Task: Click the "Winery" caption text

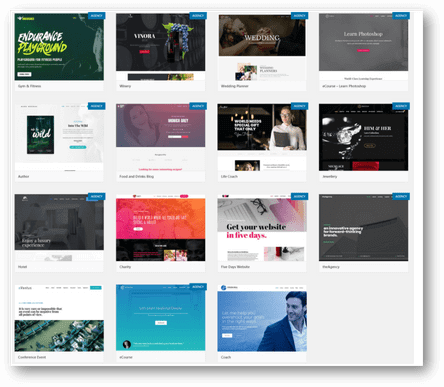Action: (x=125, y=86)
